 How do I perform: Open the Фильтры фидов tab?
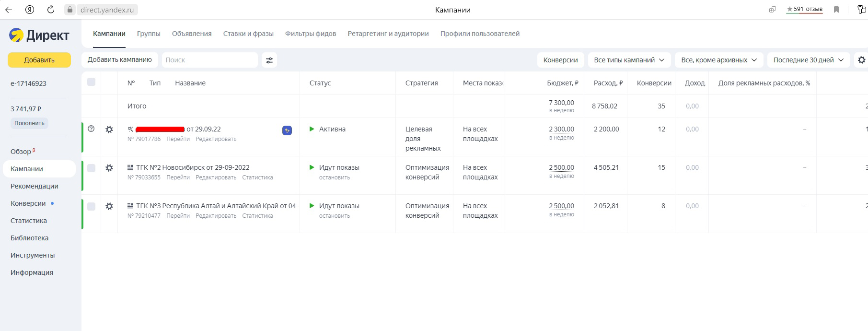click(311, 34)
